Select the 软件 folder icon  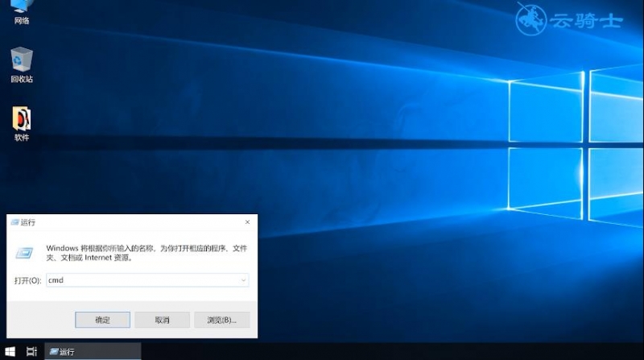point(22,124)
